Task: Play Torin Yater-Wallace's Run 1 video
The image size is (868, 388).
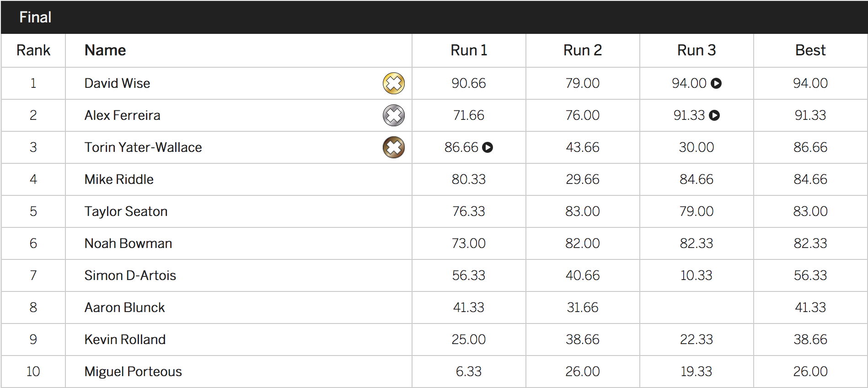Action: (488, 147)
